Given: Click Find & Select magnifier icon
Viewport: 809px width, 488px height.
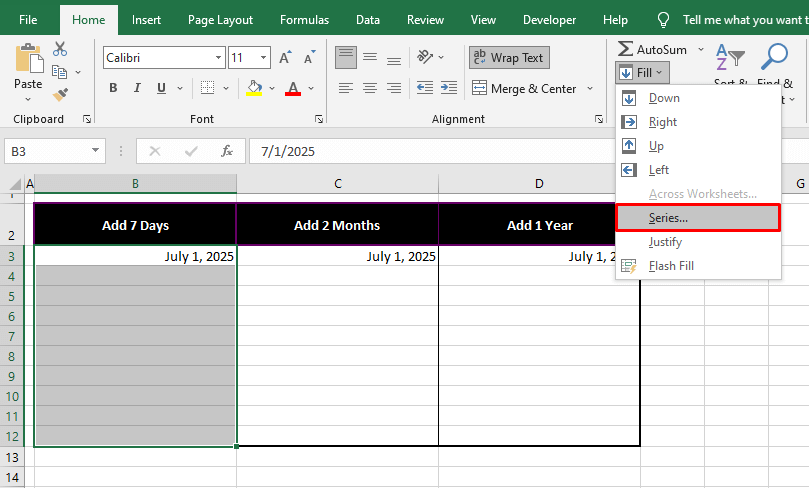Looking at the screenshot, I should click(774, 57).
